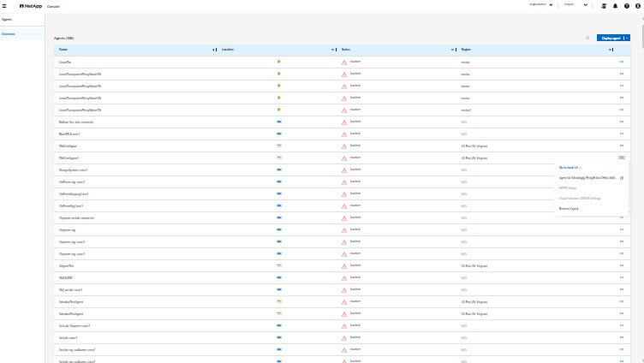The width and height of the screenshot is (644, 363).
Task: Select Overview in the left sidebar
Action: pyautogui.click(x=9, y=34)
